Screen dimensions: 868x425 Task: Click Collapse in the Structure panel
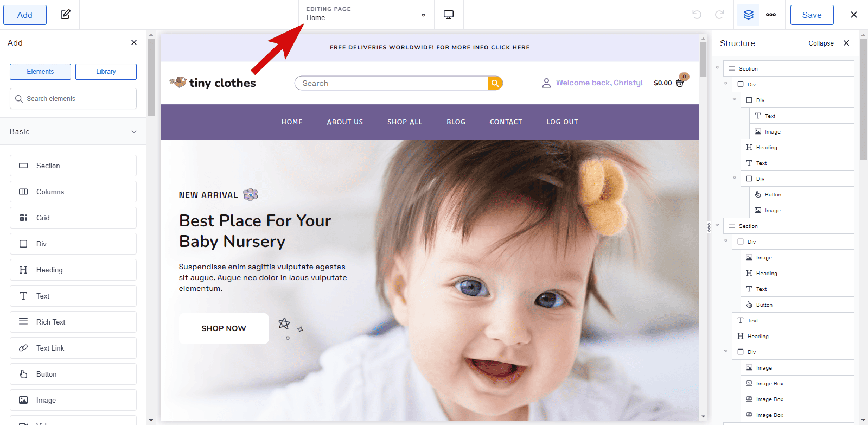[x=821, y=43]
